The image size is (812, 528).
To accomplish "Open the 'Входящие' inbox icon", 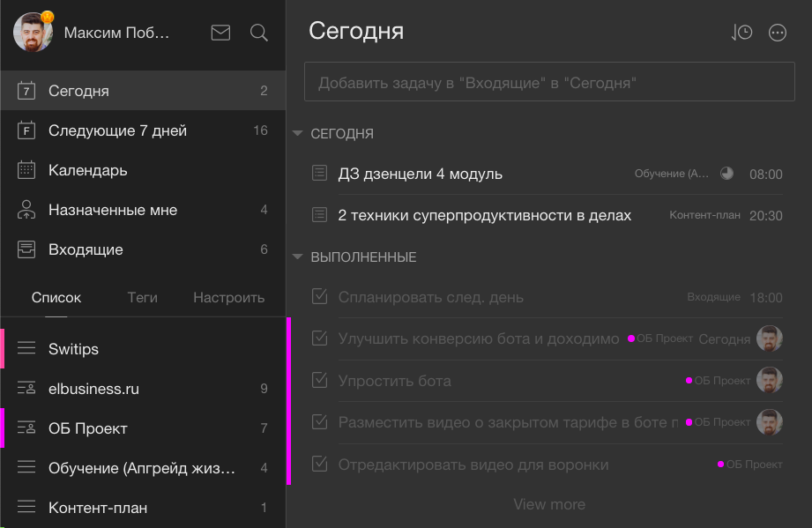I will [25, 249].
